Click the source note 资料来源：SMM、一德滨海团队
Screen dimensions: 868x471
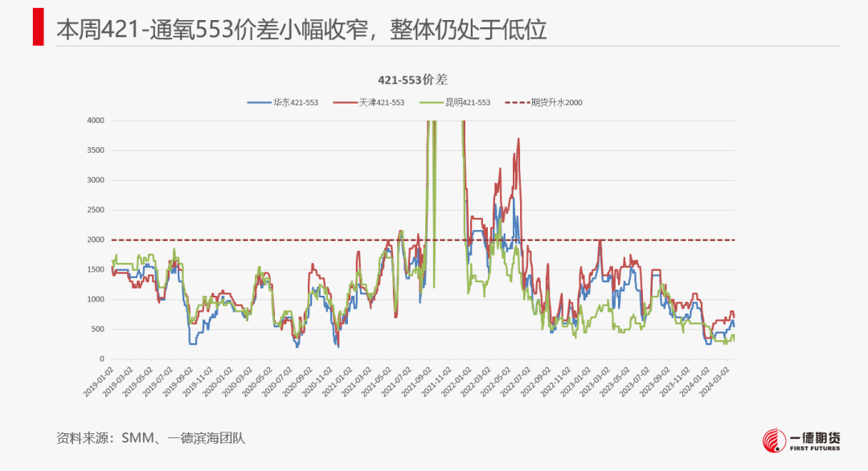tap(150, 438)
